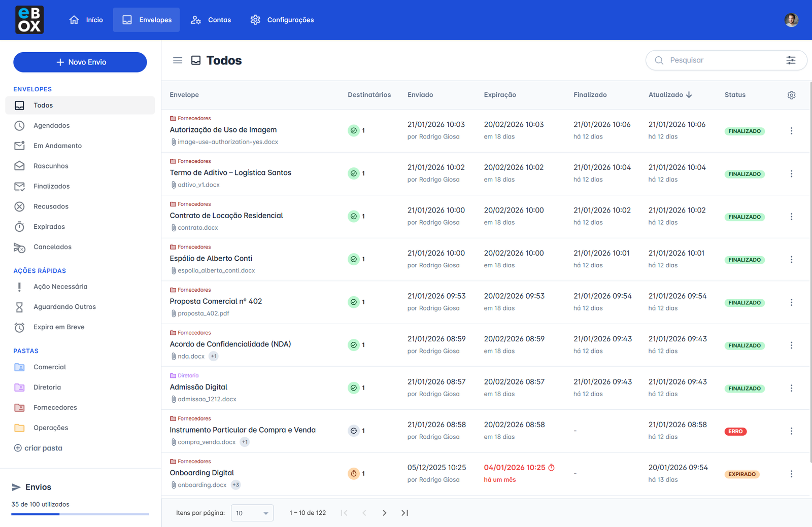Expand extra attachments +3 on onboarding.docx
The image size is (812, 527).
pyautogui.click(x=235, y=485)
